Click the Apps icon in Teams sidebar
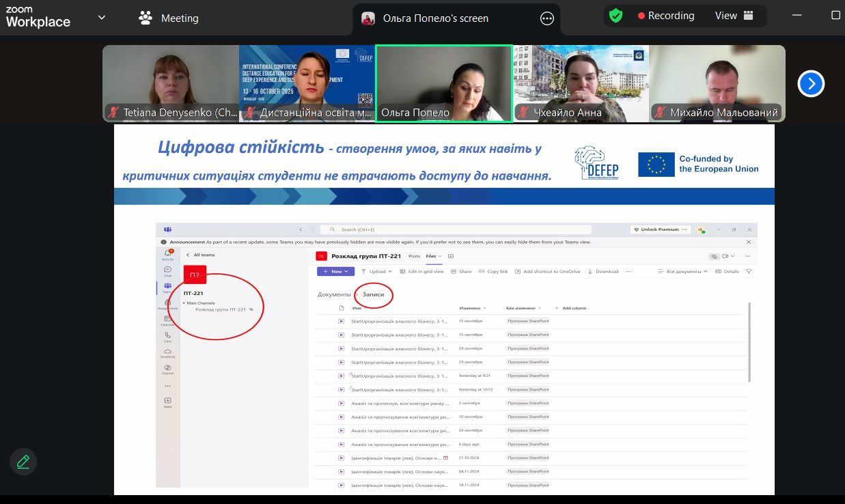Screen dimensions: 845x504 pyautogui.click(x=167, y=402)
